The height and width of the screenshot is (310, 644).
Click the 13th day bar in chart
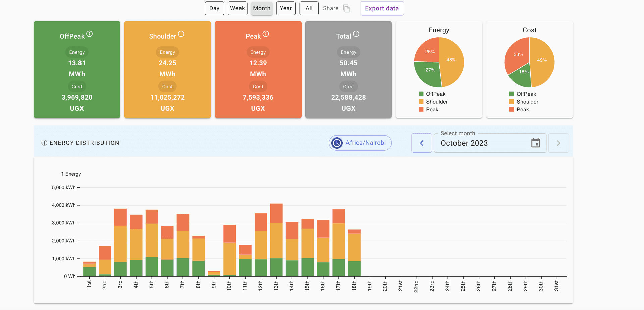(x=276, y=240)
